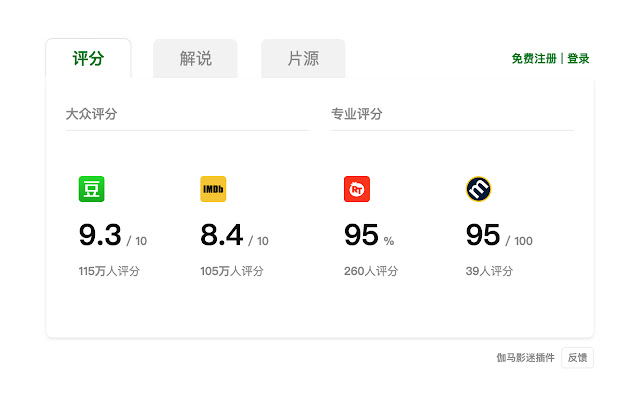Image resolution: width=640 pixels, height=400 pixels.
Task: Click the 260人评分 text
Action: coord(371,271)
